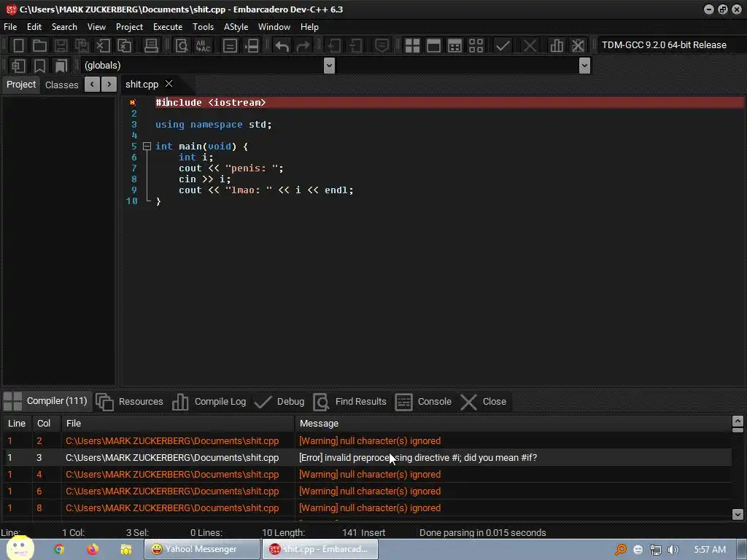Click the Close All files icon
The width and height of the screenshot is (747, 560).
(x=124, y=46)
